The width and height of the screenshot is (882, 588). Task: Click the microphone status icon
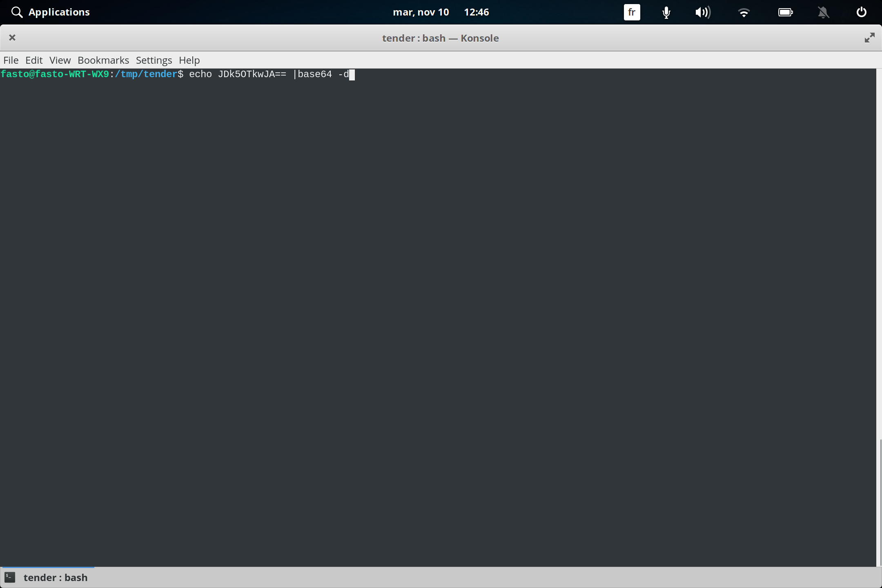tap(666, 12)
